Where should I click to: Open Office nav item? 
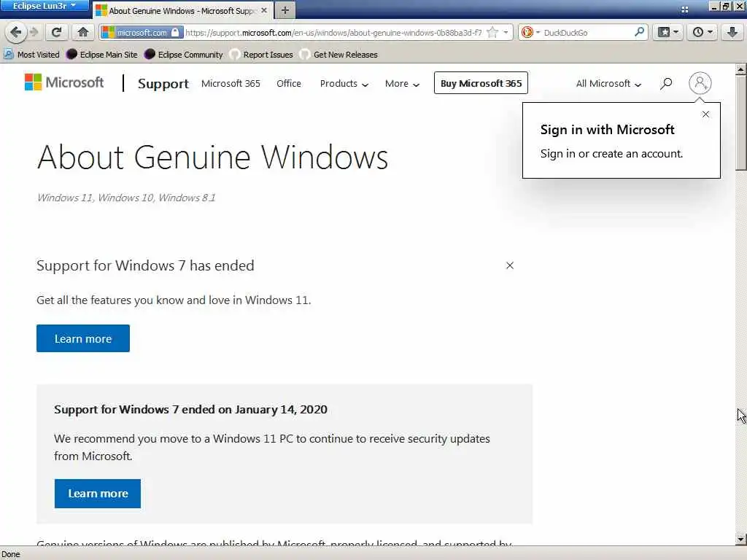[x=289, y=83]
